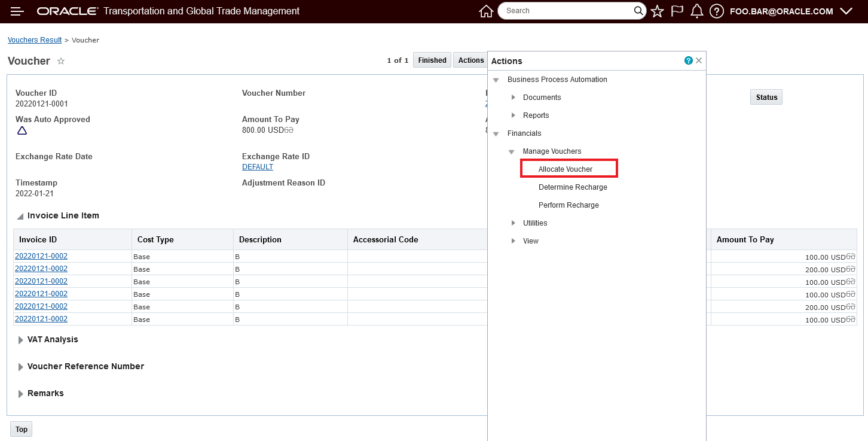Viewport: 868px width, 441px height.
Task: Click the Finished button
Action: click(x=432, y=60)
